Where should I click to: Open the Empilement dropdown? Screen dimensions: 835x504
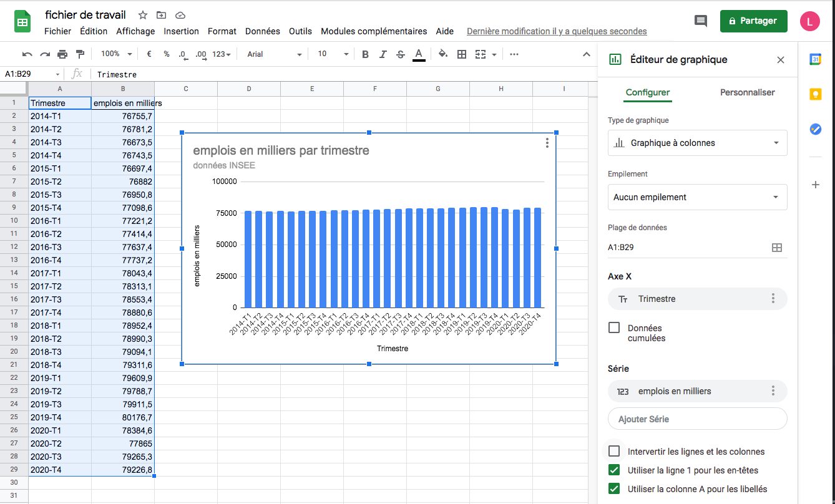click(x=697, y=197)
